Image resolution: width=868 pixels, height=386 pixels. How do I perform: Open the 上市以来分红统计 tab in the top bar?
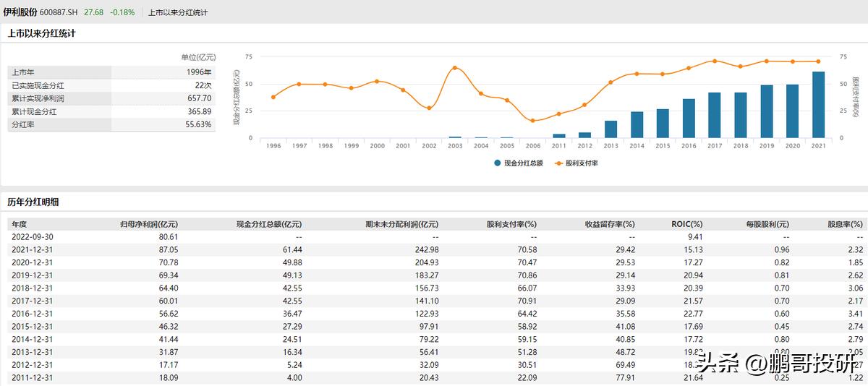click(178, 12)
